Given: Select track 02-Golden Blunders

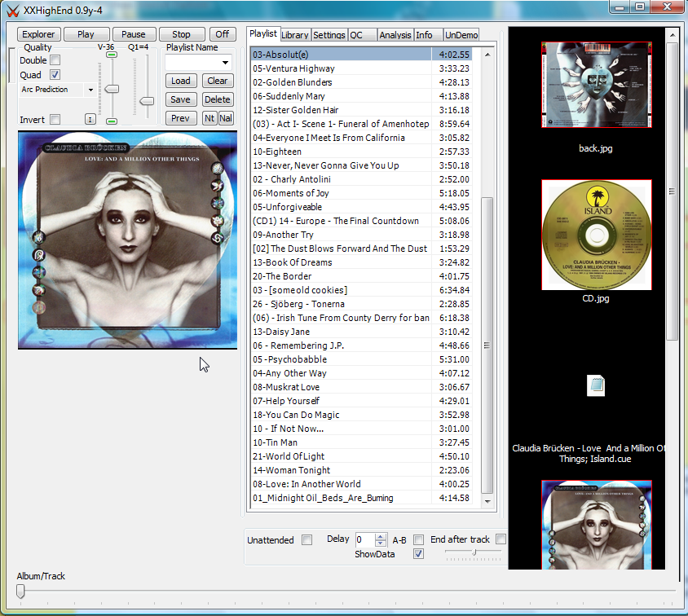Looking at the screenshot, I should coord(363,82).
